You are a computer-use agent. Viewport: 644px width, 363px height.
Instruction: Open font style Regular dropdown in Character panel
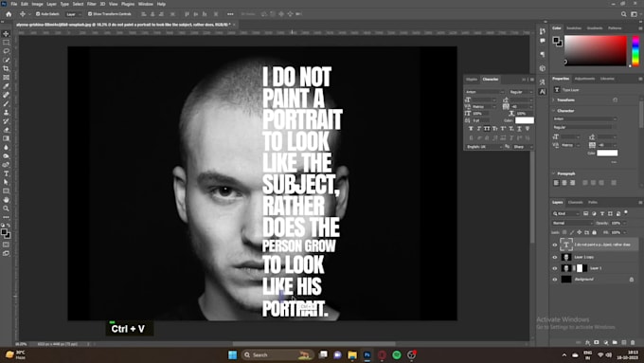click(521, 92)
